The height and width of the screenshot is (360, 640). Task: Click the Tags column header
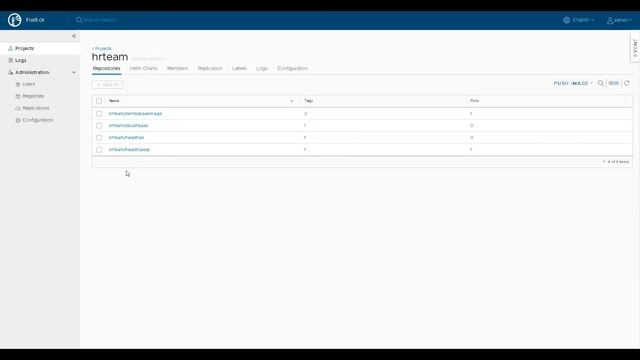(309, 101)
